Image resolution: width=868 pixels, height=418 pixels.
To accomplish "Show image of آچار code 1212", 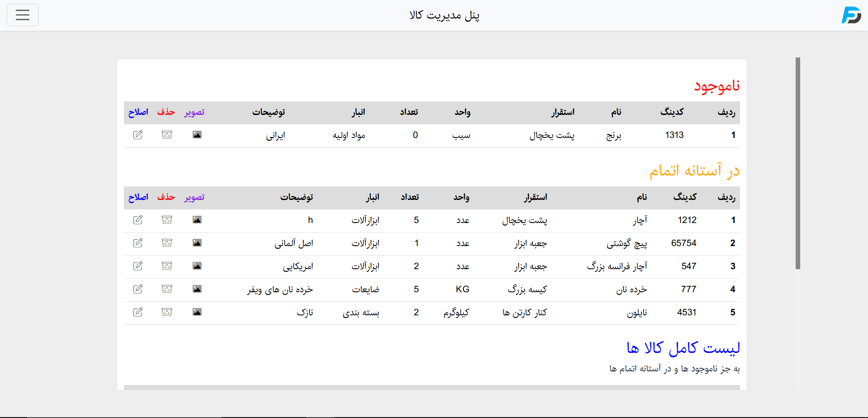I will click(197, 220).
